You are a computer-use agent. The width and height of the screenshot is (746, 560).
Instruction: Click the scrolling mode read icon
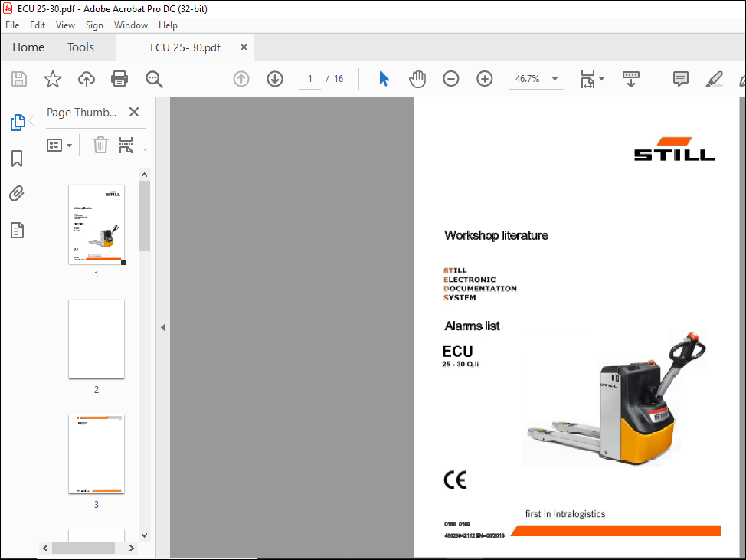pyautogui.click(x=631, y=79)
